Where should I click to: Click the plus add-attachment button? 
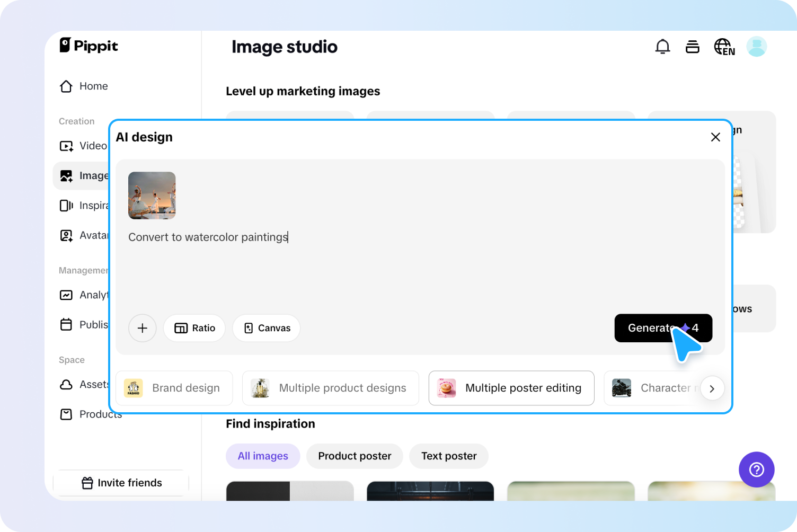tap(142, 328)
